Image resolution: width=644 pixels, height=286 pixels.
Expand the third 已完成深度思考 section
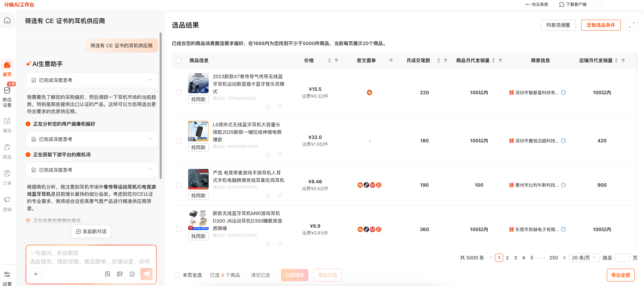point(150,170)
